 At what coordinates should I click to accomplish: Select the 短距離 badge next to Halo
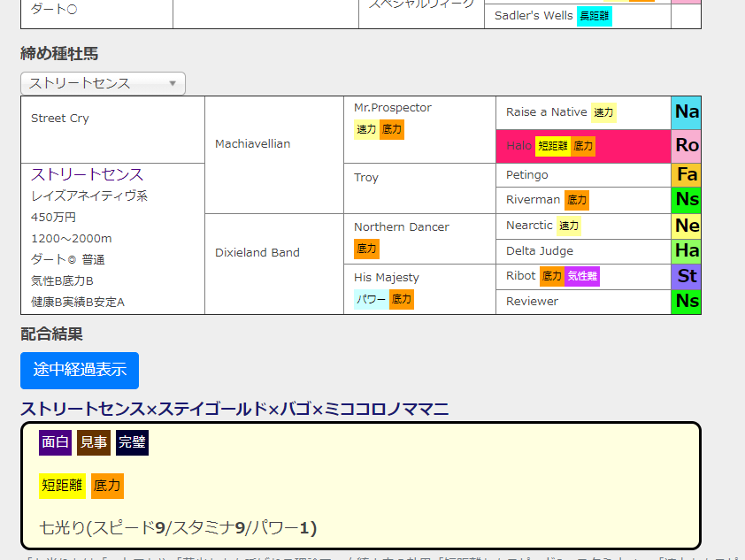tap(555, 146)
